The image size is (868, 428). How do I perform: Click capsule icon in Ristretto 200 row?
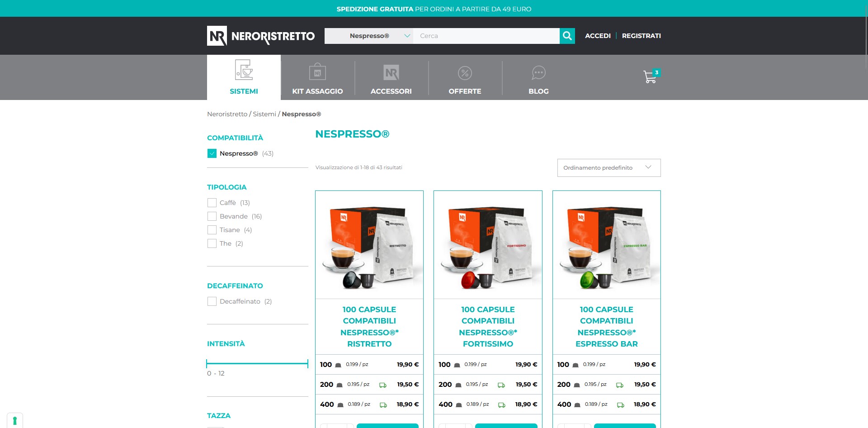tap(340, 385)
